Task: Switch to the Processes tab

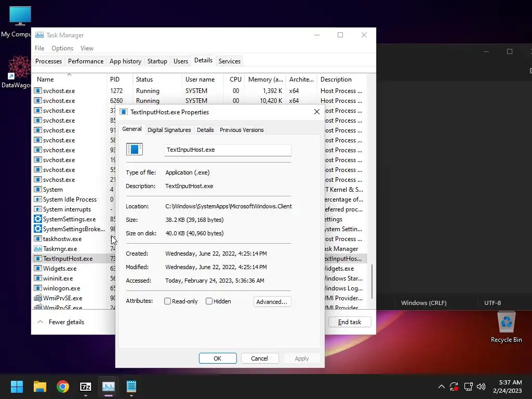Action: pos(48,61)
